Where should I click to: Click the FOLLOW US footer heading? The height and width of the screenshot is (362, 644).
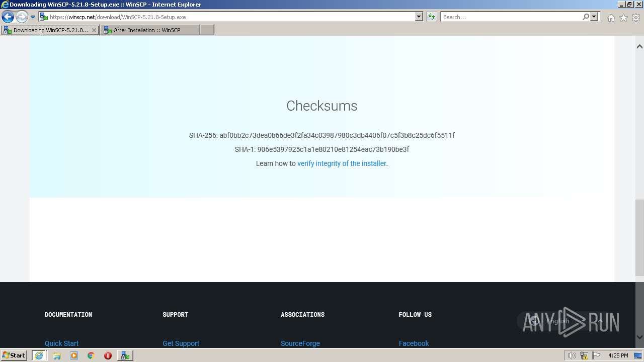click(x=415, y=315)
